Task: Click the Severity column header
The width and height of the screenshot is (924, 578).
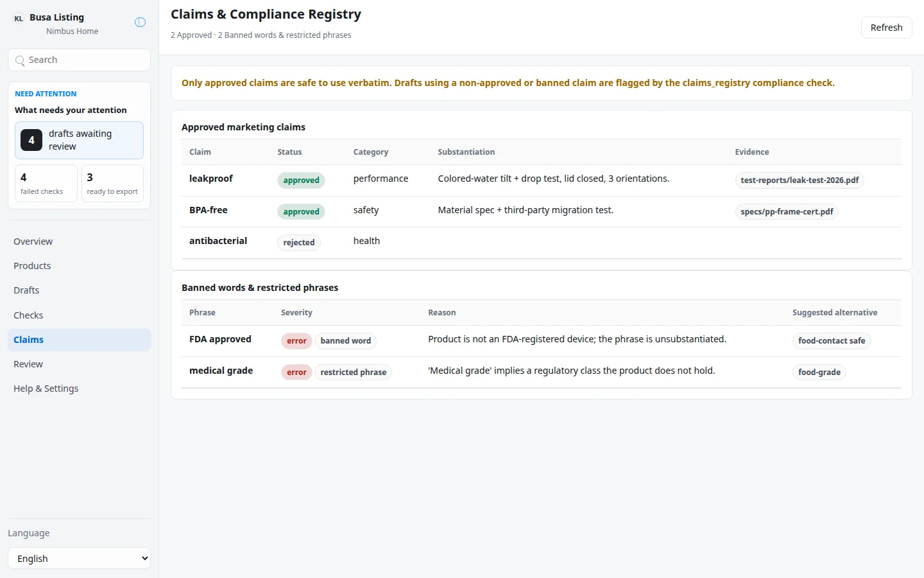Action: 296,313
